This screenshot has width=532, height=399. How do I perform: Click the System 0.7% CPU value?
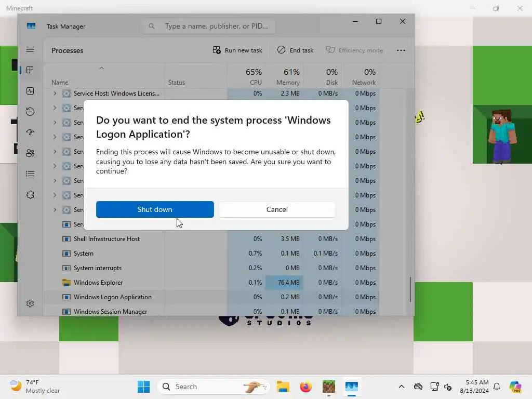(x=255, y=254)
